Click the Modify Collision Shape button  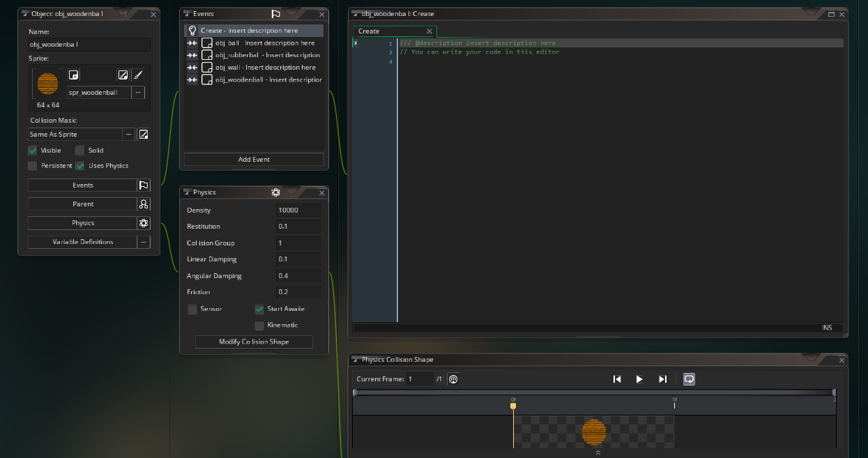point(254,342)
